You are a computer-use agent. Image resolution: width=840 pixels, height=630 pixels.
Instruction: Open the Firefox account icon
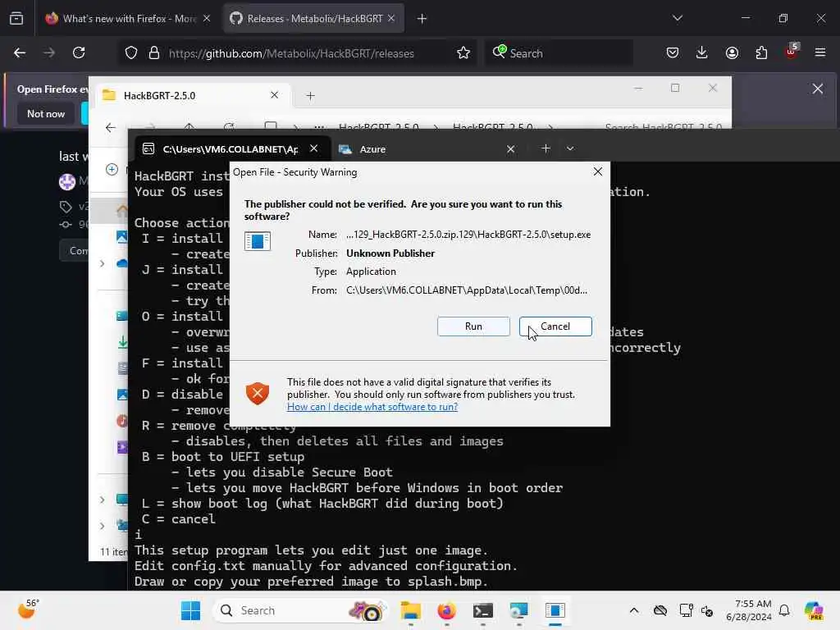pos(732,52)
